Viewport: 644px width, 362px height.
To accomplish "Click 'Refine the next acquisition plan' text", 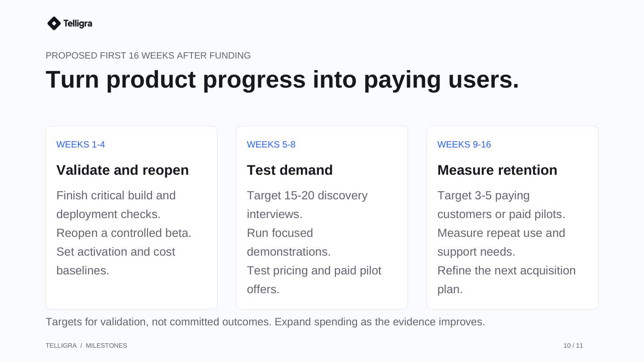I will [x=507, y=280].
